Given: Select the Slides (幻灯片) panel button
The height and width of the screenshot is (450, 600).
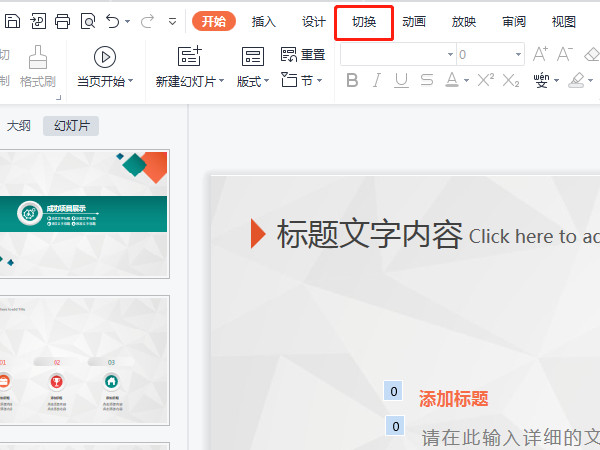Looking at the screenshot, I should [x=70, y=126].
